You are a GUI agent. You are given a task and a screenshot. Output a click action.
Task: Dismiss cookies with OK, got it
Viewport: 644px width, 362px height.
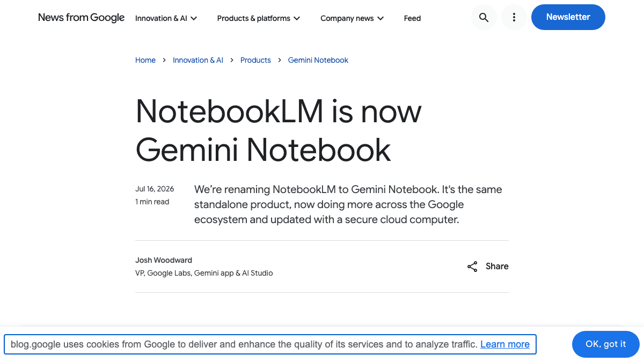(606, 344)
